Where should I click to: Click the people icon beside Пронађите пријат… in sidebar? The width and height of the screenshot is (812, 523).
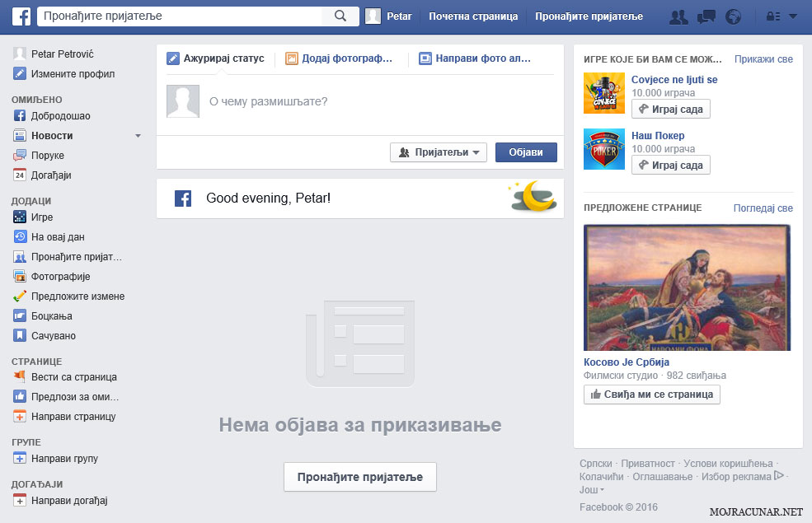(x=20, y=257)
